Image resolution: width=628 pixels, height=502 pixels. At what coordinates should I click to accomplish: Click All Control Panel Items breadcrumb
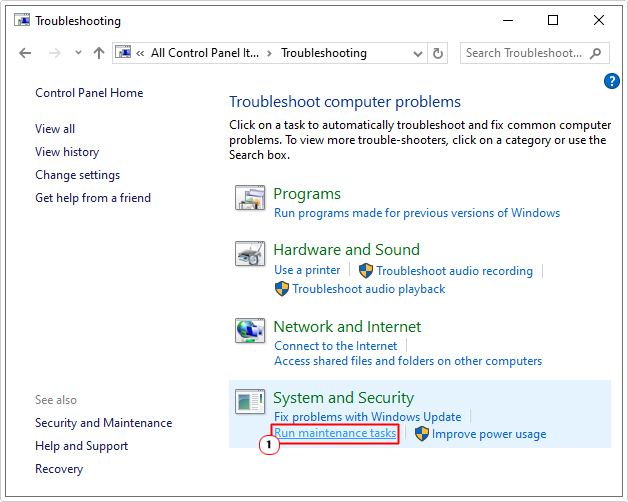(205, 53)
